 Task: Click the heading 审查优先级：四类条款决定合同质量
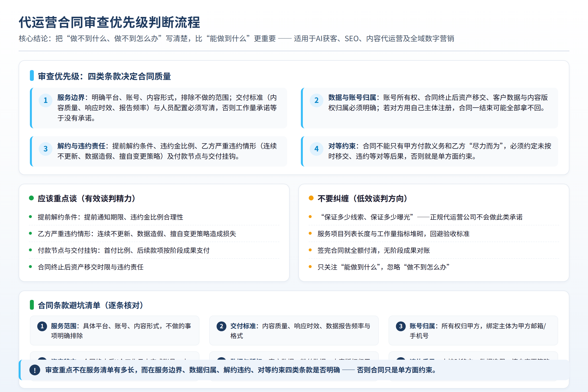pos(104,76)
